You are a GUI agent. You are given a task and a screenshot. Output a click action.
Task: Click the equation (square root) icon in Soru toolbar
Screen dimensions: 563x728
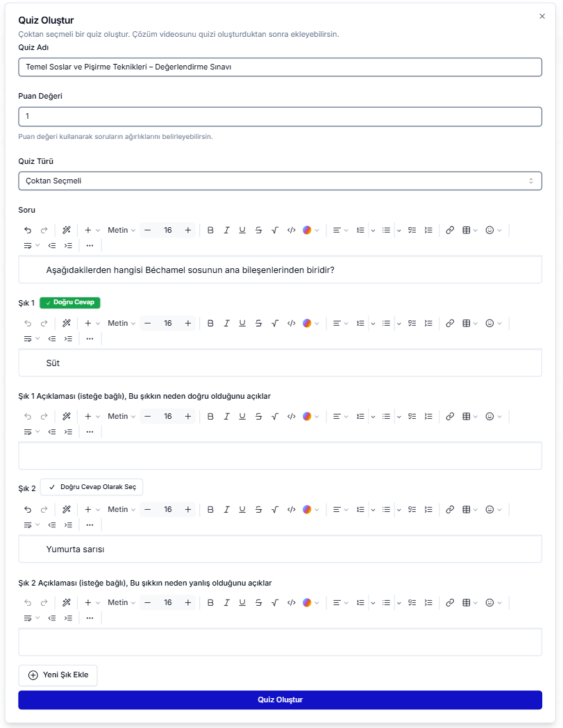click(274, 230)
